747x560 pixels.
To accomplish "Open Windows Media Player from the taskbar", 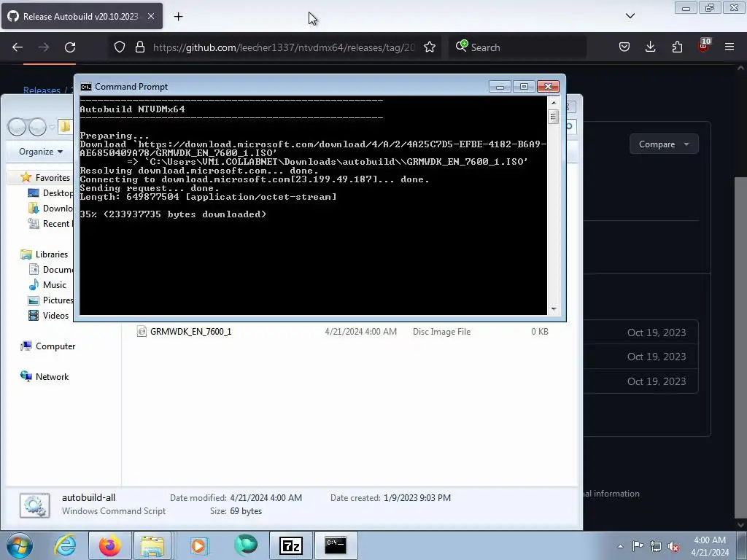I will 198,545.
